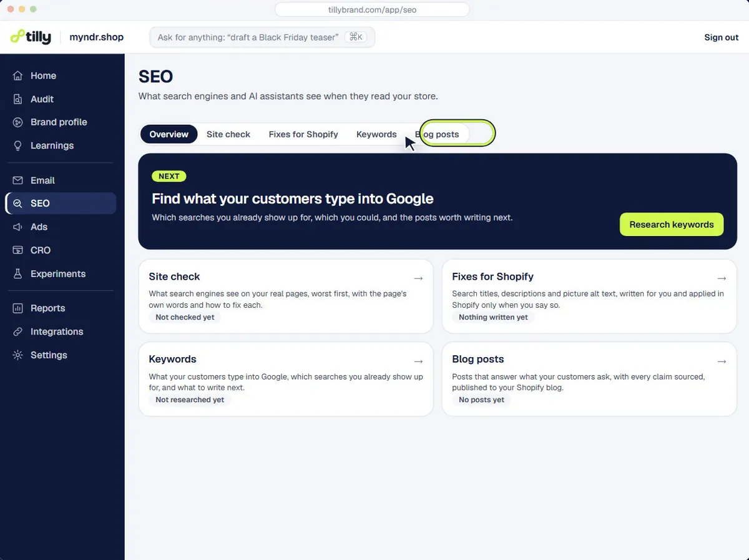Viewport: 749px width, 560px height.
Task: Select the Overview tab
Action: pos(169,134)
